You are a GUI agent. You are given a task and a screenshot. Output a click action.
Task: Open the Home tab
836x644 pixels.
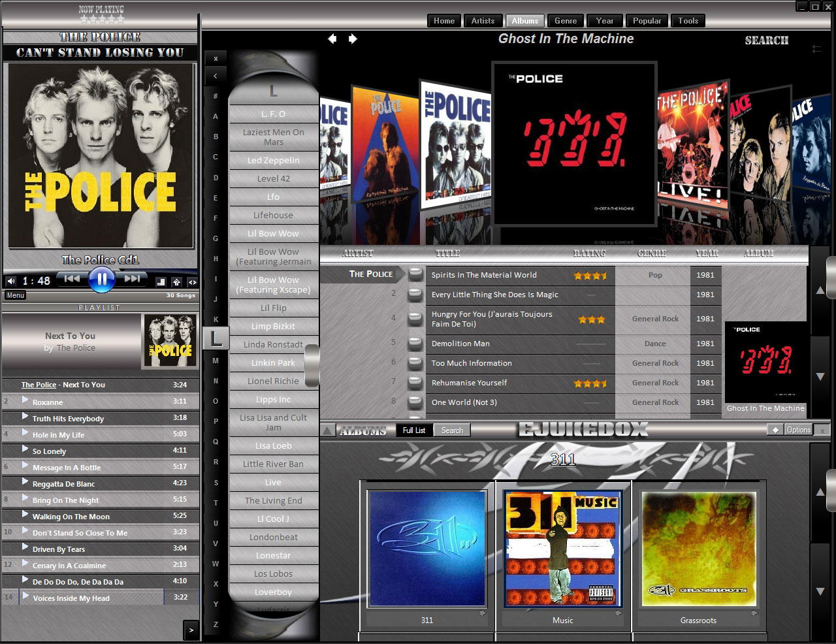pos(444,21)
